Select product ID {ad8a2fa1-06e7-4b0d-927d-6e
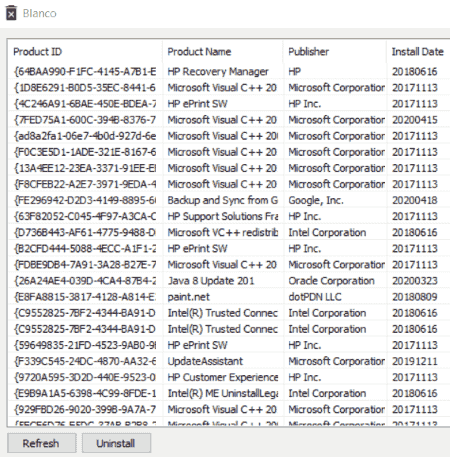The height and width of the screenshot is (457, 450). (85, 136)
